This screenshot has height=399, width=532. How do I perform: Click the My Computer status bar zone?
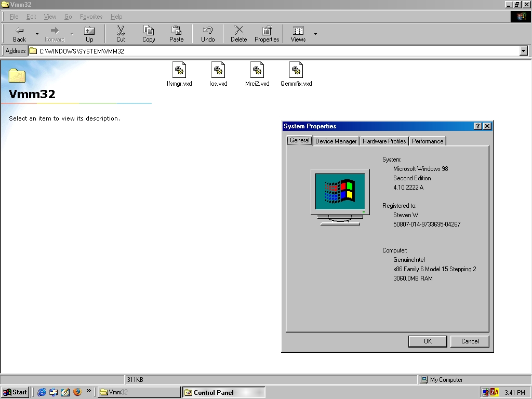474,380
